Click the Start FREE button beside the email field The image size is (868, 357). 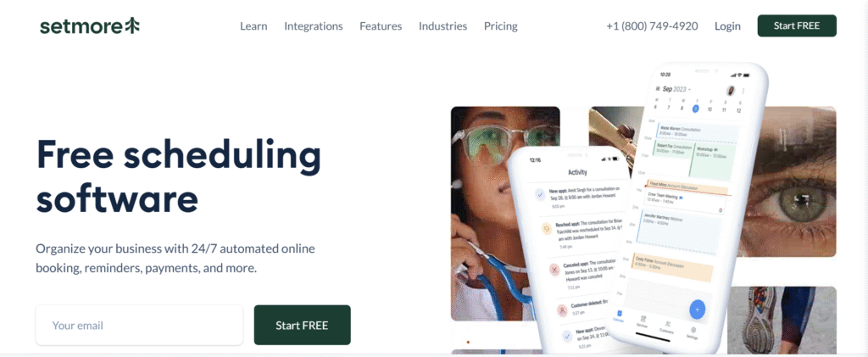tap(303, 325)
